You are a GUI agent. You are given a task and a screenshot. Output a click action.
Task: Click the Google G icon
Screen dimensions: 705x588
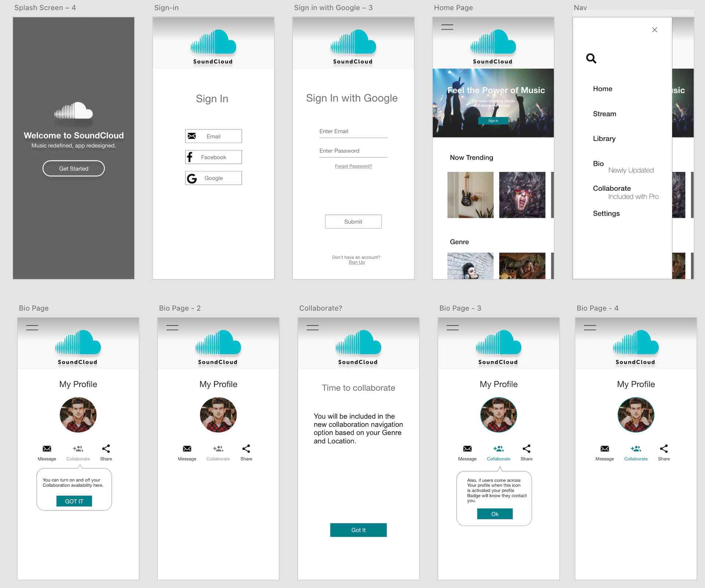192,178
